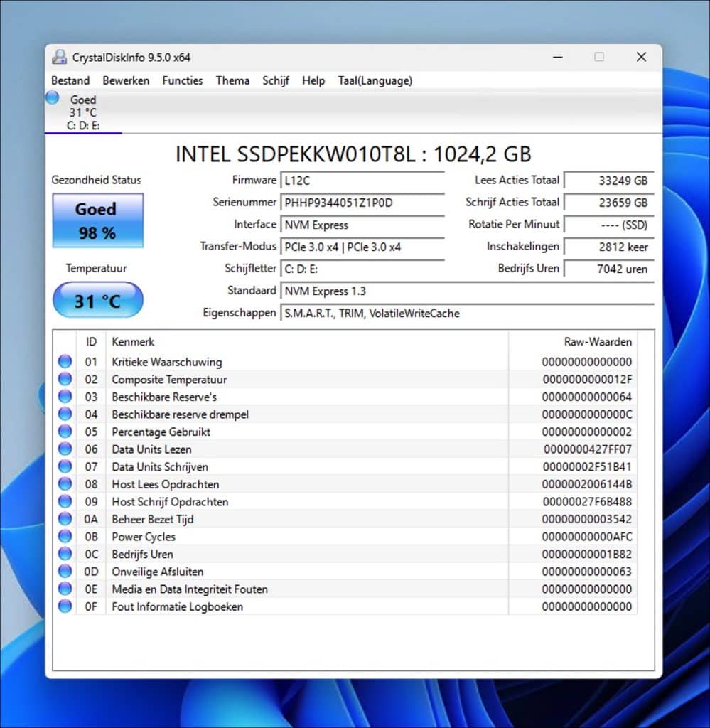This screenshot has width=710, height=728.
Task: Click status orb for Host Schrijf Opdrachten row
Action: click(65, 501)
